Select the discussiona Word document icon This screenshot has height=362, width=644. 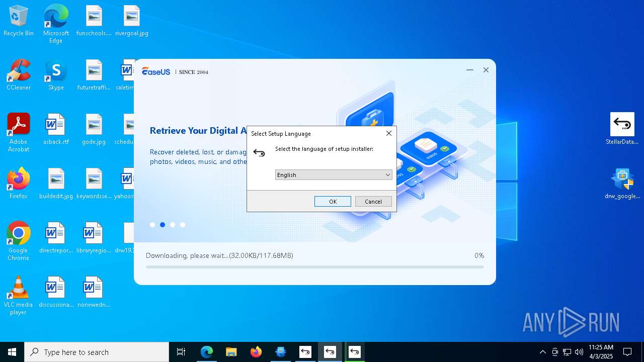point(56,293)
